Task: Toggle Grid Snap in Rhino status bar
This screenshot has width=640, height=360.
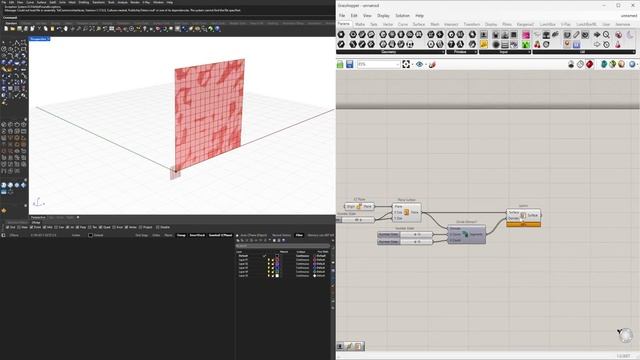Action: [x=141, y=235]
